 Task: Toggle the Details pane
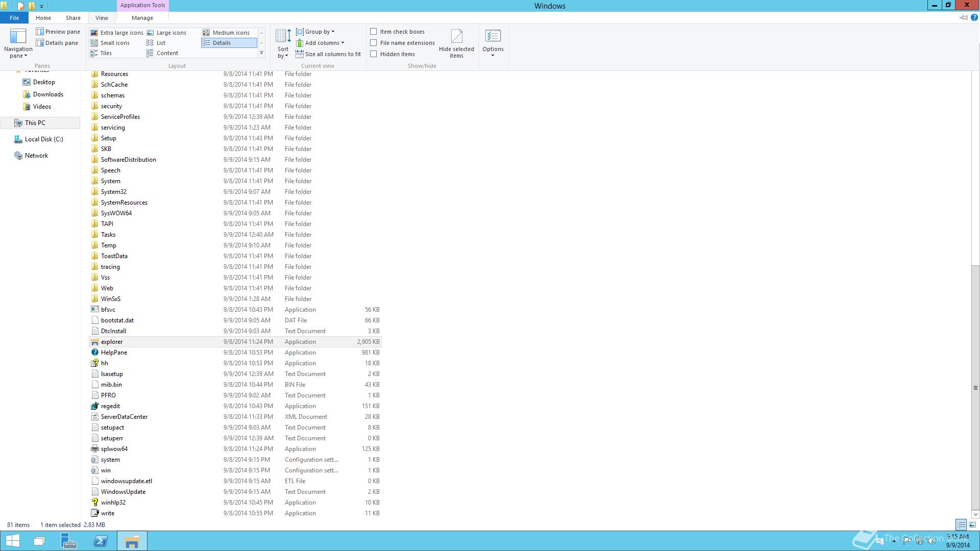[x=57, y=43]
